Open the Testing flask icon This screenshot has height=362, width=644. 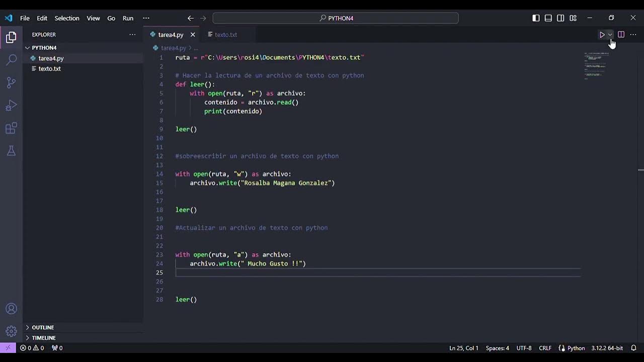(x=11, y=151)
